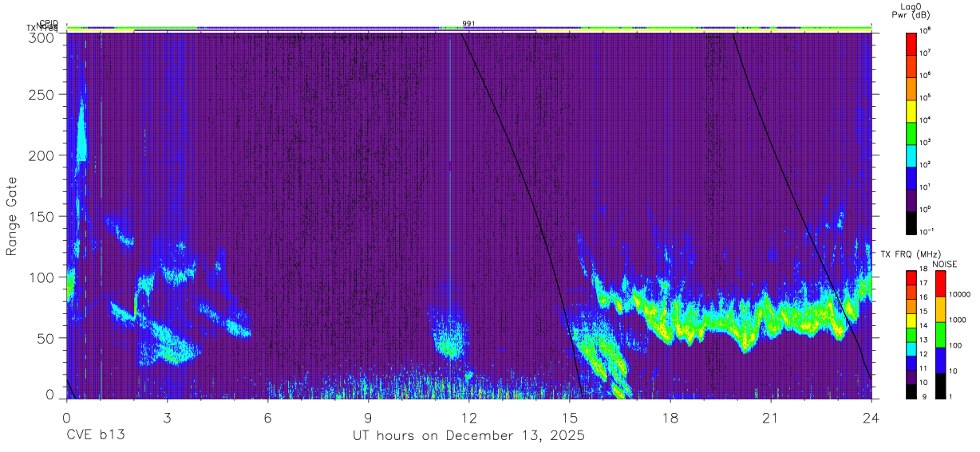
Task: Click the '200' range gate tick label
Action: pyautogui.click(x=41, y=155)
